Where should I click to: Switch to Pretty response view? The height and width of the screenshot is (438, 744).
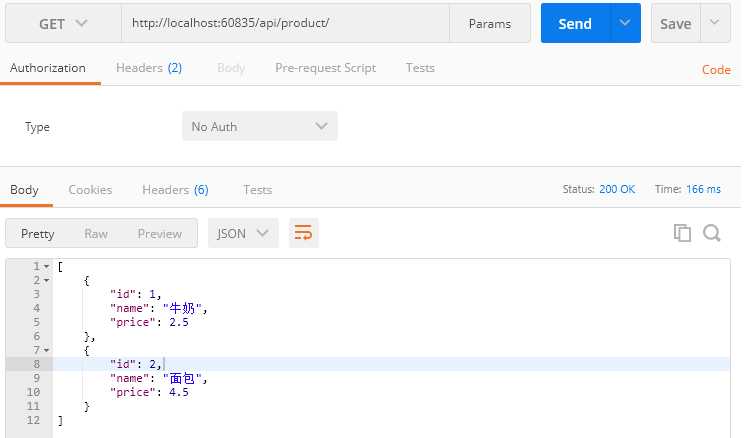(37, 233)
